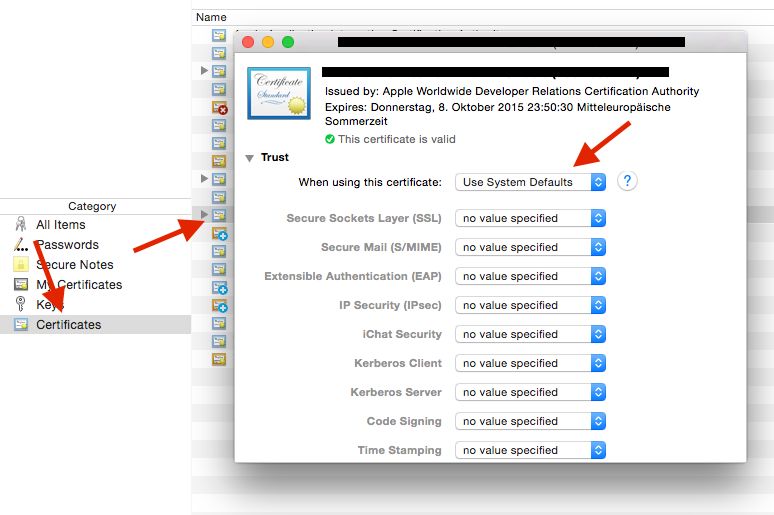Click the My Certificates icon
Image resolution: width=774 pixels, height=515 pixels.
[x=21, y=284]
